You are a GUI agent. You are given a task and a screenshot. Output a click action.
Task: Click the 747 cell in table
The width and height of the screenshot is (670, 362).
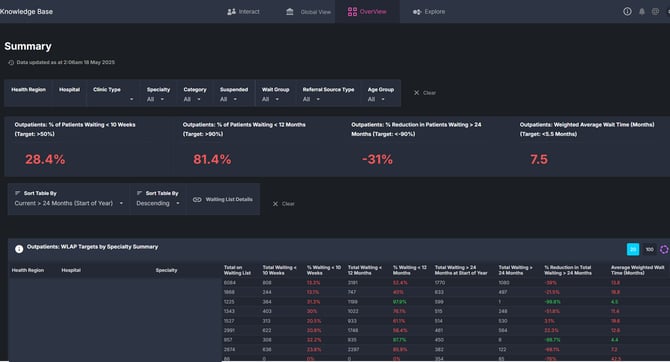coord(352,292)
